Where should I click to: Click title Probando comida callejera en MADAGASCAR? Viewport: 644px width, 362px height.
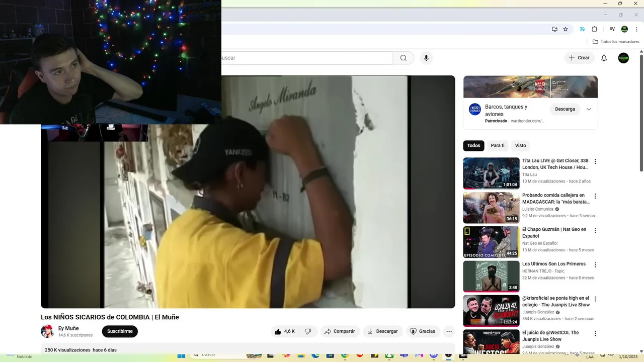pos(556,198)
